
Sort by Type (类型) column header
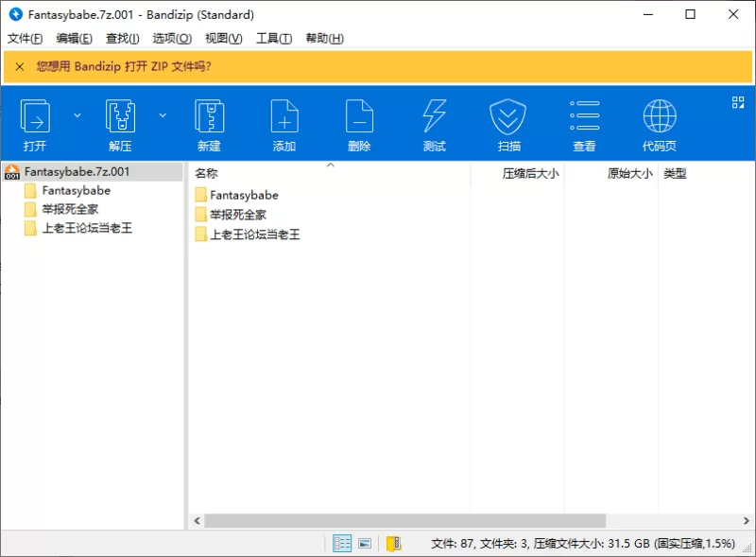(x=675, y=173)
